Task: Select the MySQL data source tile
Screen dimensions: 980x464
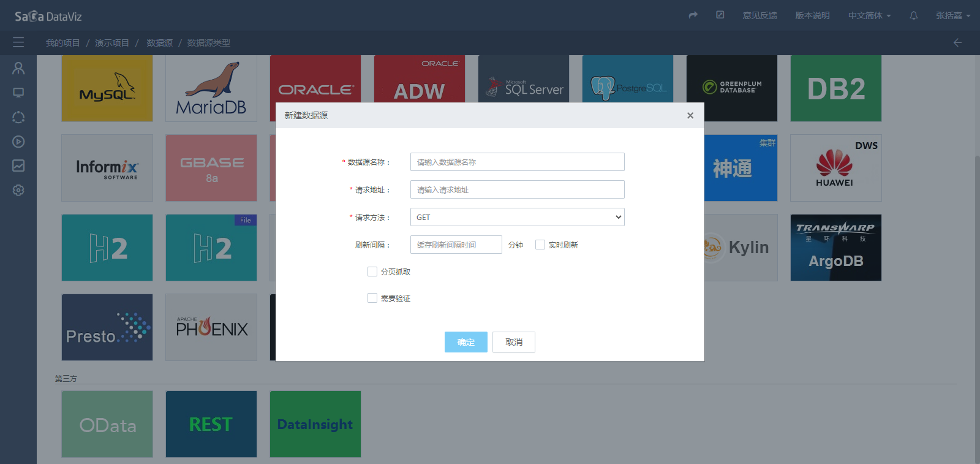Action: click(107, 88)
